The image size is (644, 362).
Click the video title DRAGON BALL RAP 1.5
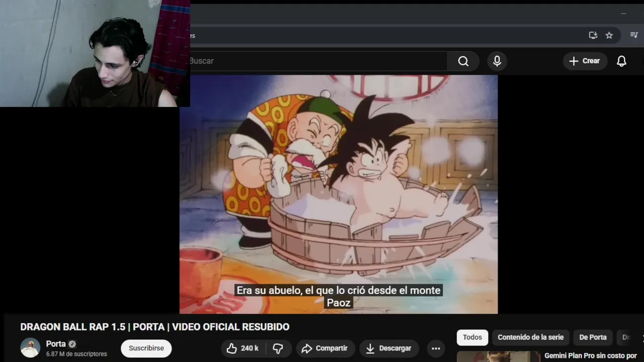coord(155,327)
